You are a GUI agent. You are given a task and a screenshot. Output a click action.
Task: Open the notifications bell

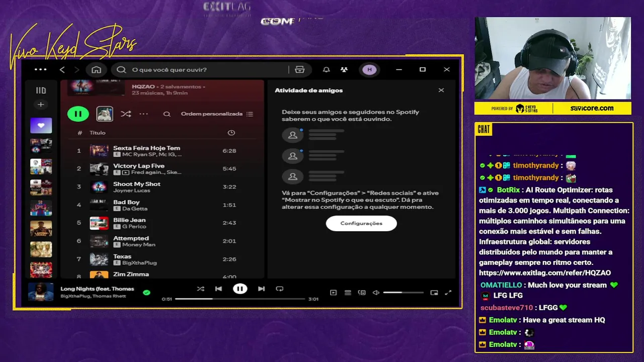(x=326, y=69)
